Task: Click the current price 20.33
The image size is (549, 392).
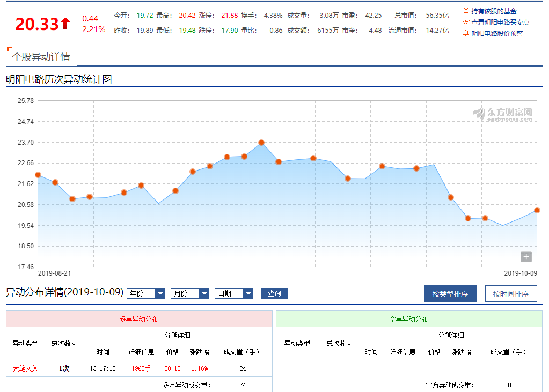Action: pyautogui.click(x=37, y=24)
